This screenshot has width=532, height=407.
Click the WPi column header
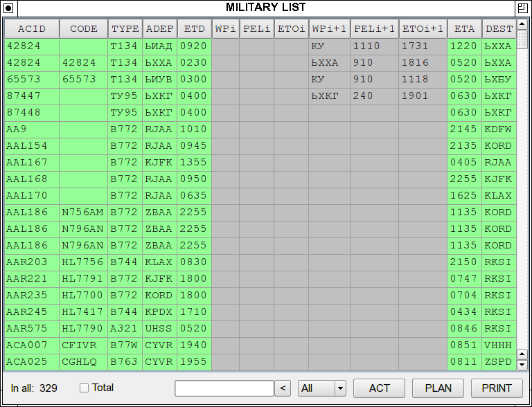[x=226, y=29]
